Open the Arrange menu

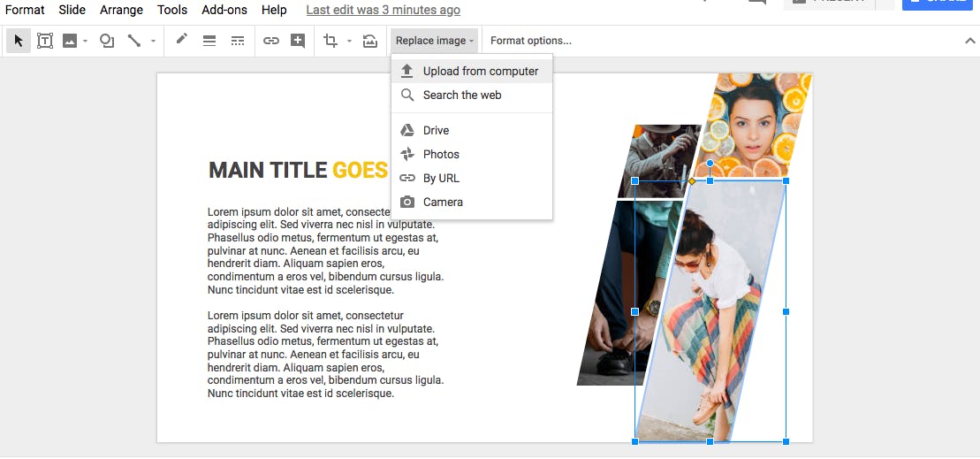[121, 10]
